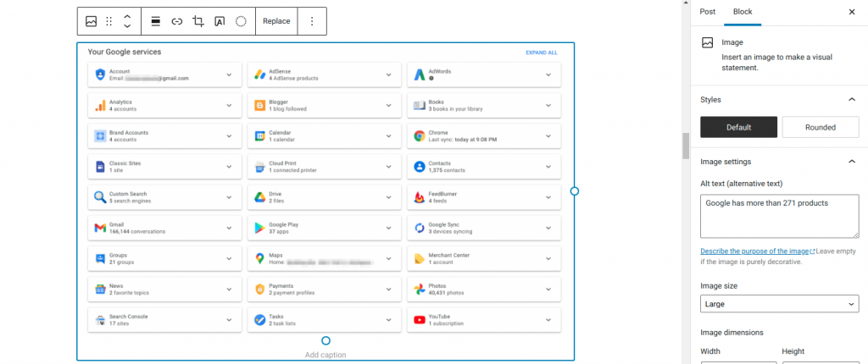Viewport: 868px width, 364px height.
Task: Click the Cloud Print printer icon
Action: pyautogui.click(x=259, y=167)
